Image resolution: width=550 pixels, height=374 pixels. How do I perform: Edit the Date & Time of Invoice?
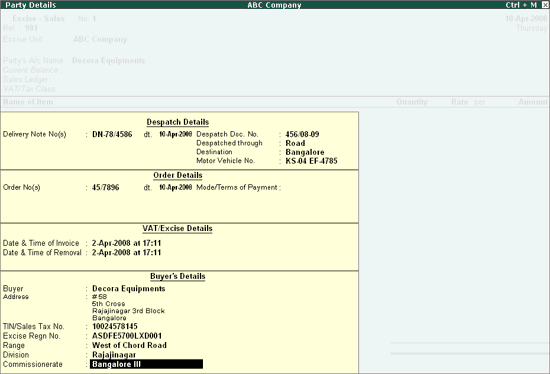click(x=126, y=243)
